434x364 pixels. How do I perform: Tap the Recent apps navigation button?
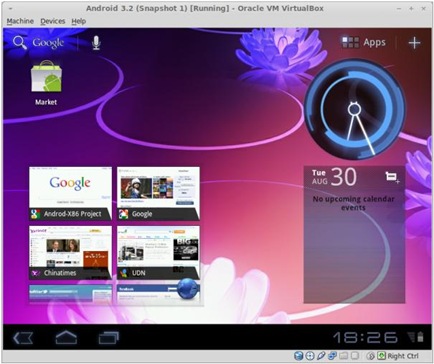click(x=109, y=338)
